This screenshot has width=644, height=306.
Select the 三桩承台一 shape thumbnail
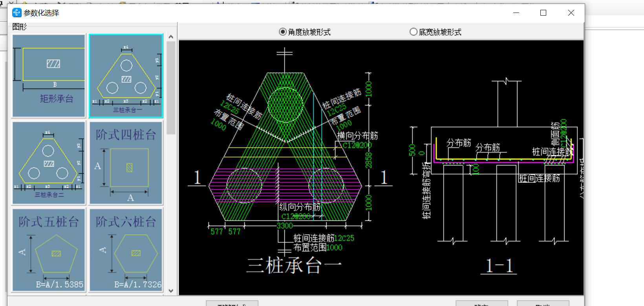(126, 76)
